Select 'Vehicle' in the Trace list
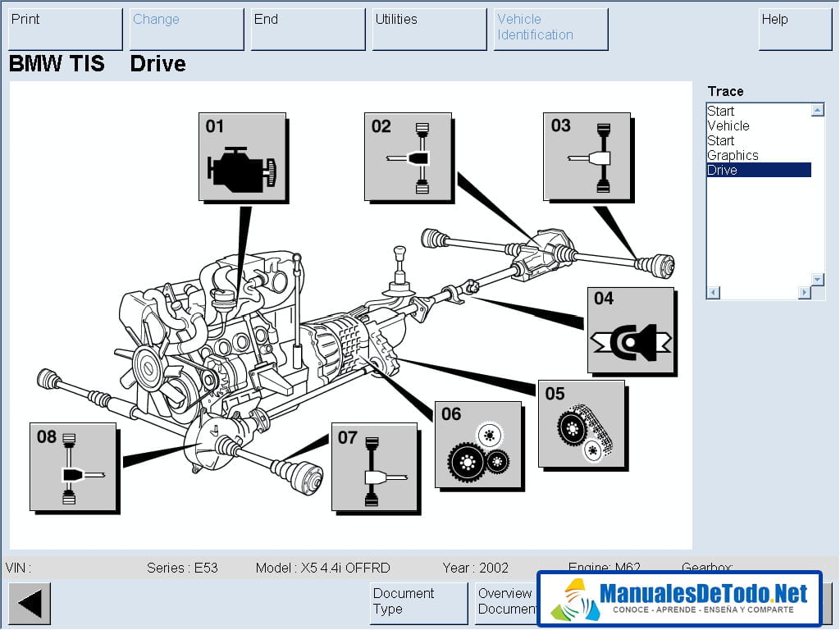 [x=759, y=126]
